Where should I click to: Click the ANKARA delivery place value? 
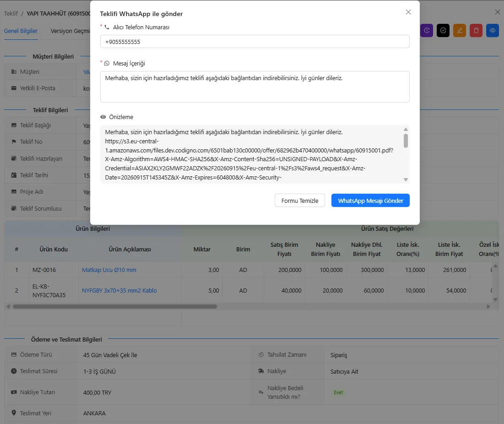click(94, 413)
